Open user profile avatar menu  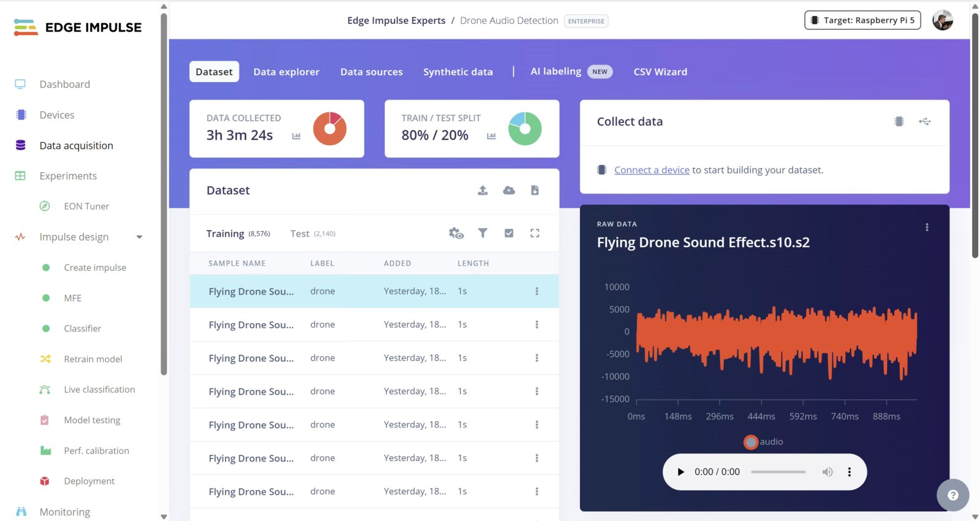[x=943, y=20]
